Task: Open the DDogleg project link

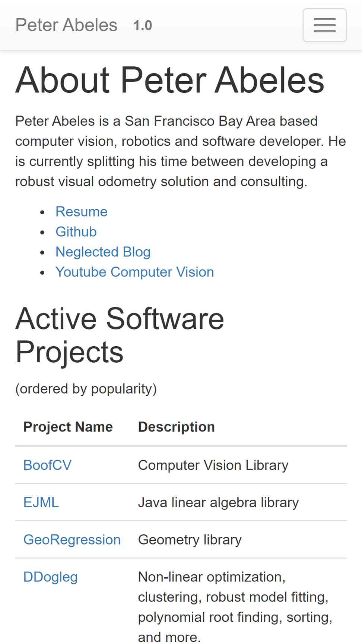Action: (51, 577)
